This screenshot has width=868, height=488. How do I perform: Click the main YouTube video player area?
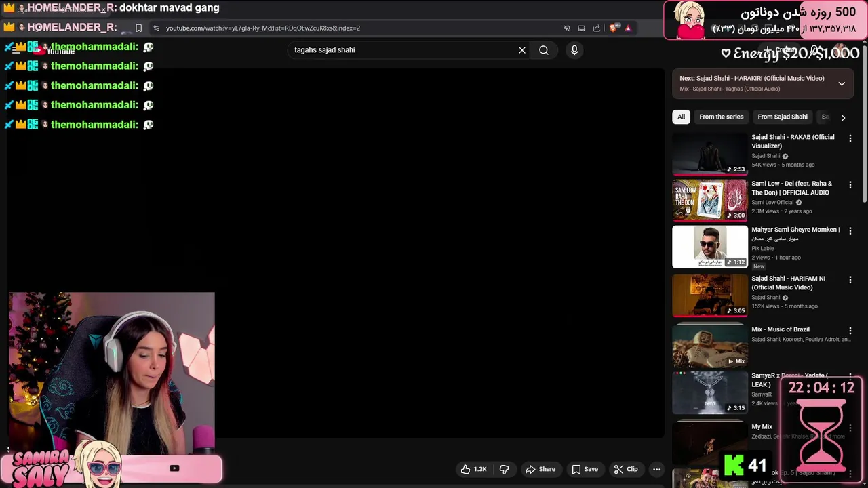click(x=336, y=252)
